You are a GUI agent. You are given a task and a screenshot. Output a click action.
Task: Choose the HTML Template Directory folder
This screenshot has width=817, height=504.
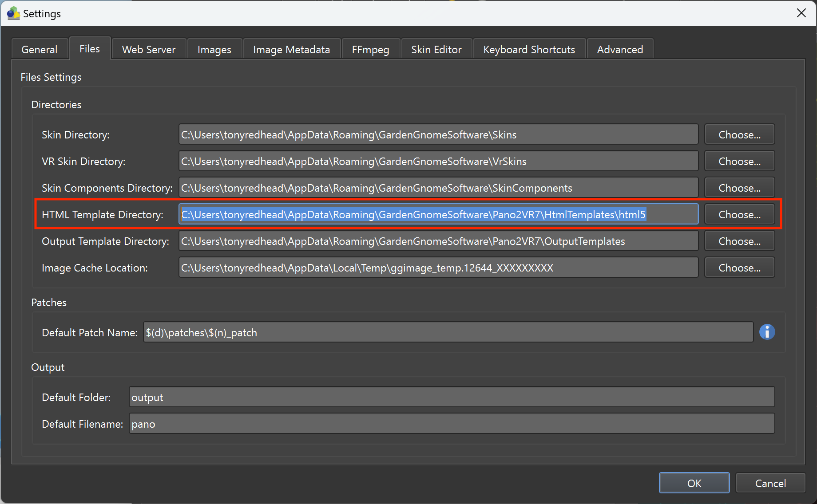[740, 214]
